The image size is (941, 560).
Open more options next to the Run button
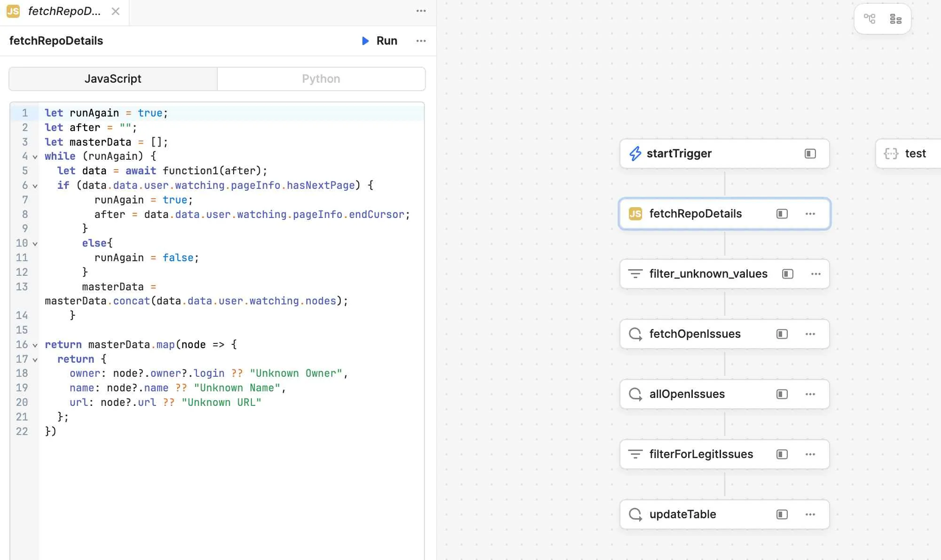tap(421, 41)
